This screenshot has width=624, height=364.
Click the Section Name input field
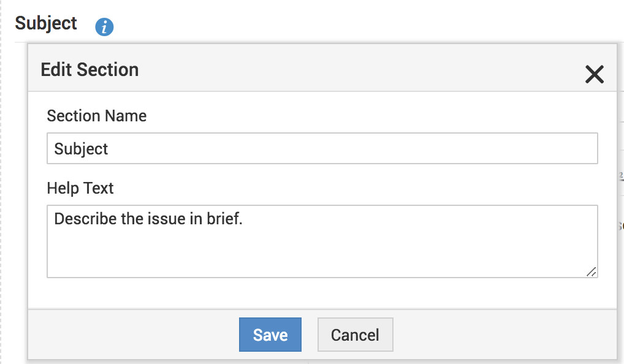point(322,149)
